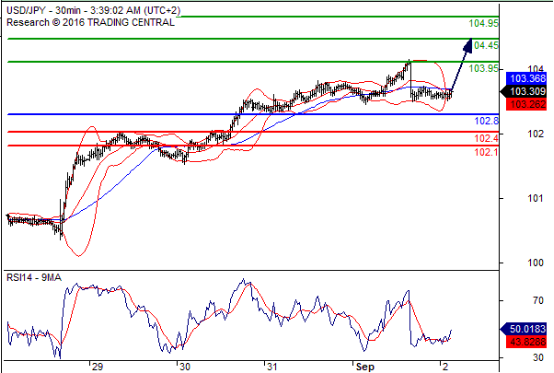
Task: Click the 30 date marker on time axis
Action: (184, 367)
